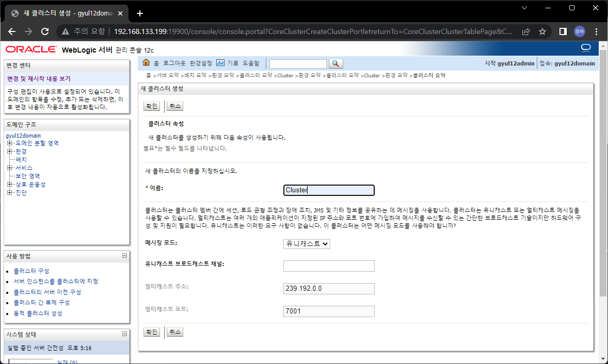Screen dimensions: 608x364
Task: Click the bottom 취소 button
Action: tap(175, 332)
